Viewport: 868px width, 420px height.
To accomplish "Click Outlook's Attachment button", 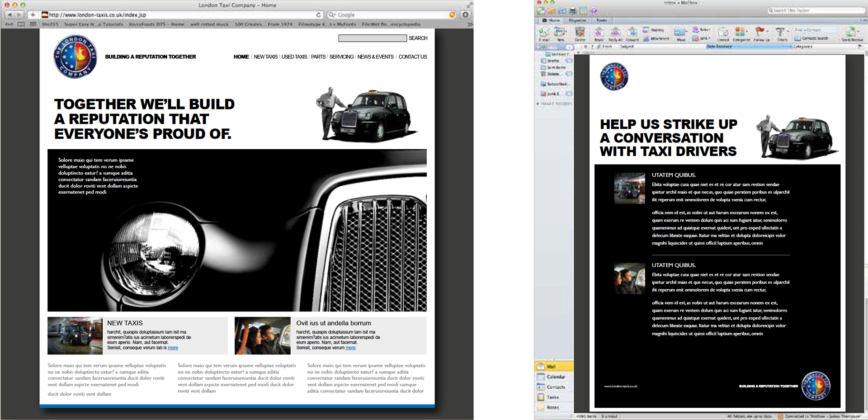I will point(656,39).
